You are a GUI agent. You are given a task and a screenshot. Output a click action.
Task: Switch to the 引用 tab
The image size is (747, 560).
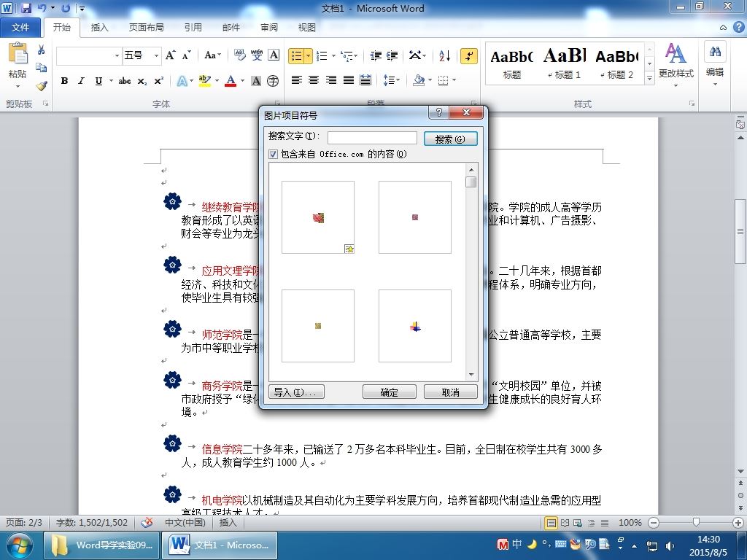193,27
